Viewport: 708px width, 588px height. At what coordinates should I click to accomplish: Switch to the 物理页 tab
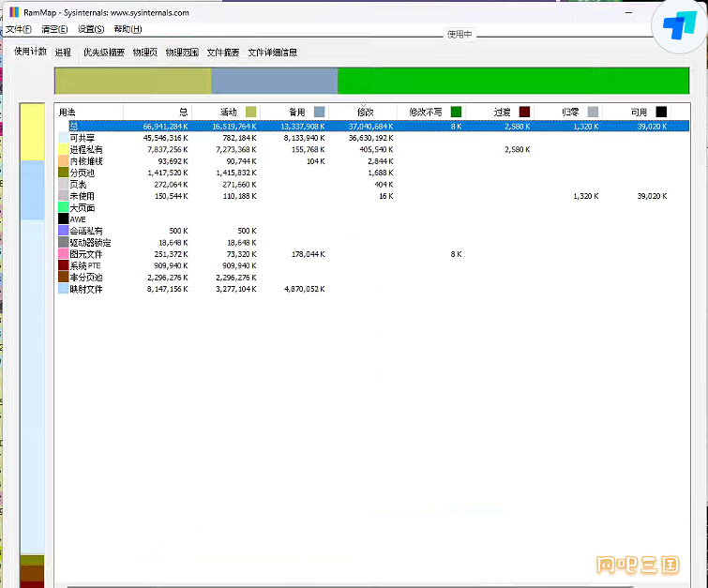pyautogui.click(x=144, y=53)
